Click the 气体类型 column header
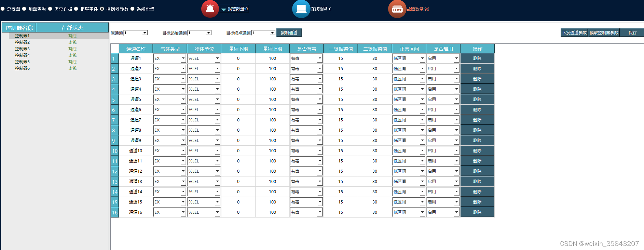This screenshot has height=250, width=644. 170,49
